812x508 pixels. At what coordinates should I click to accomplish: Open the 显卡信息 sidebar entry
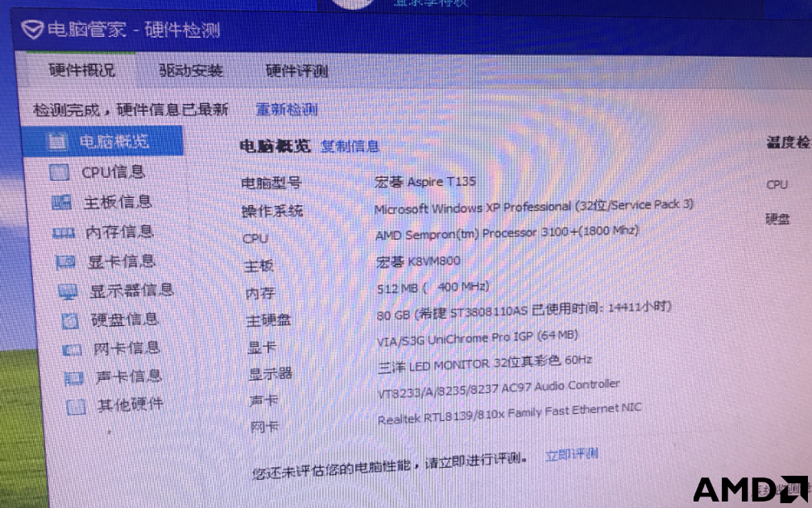pos(122,261)
